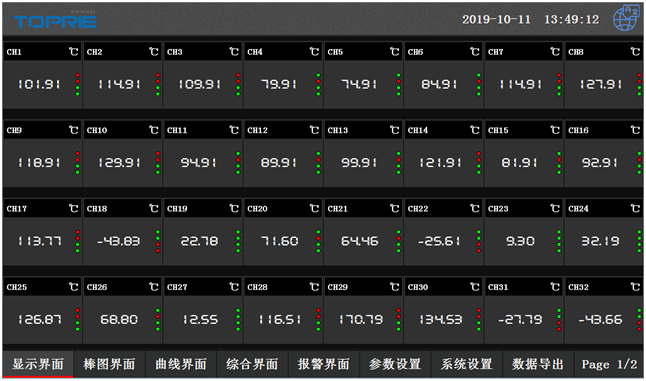Select CH27 reading 12.55

click(200, 319)
